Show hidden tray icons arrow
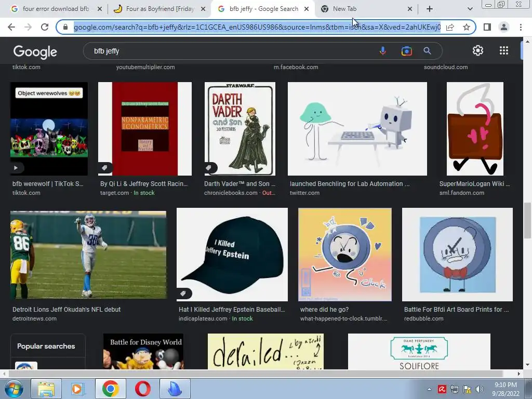Screen dimensions: 532x399 click(x=429, y=389)
